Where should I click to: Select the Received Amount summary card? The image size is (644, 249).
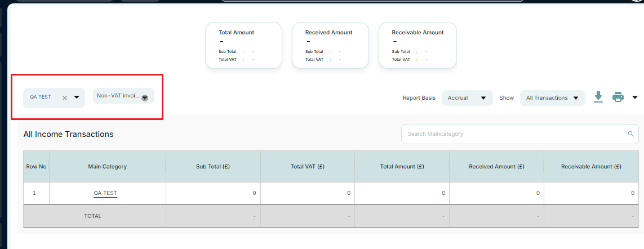click(x=330, y=45)
